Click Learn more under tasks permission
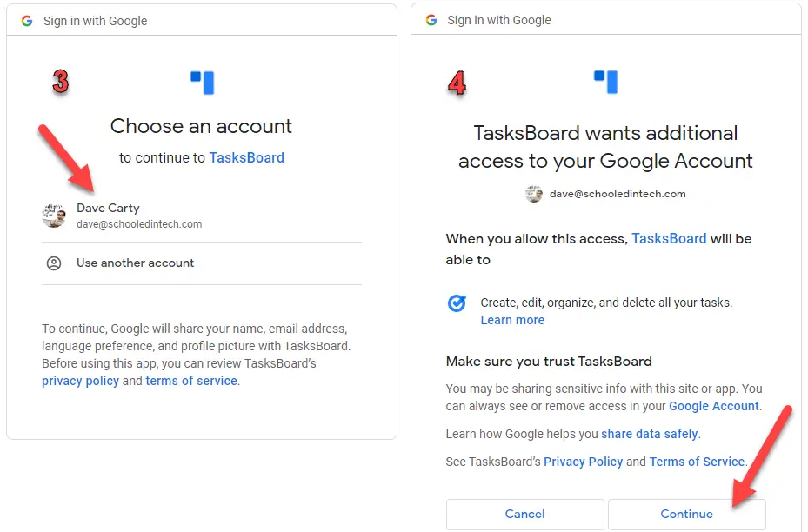808x532 pixels. point(512,320)
